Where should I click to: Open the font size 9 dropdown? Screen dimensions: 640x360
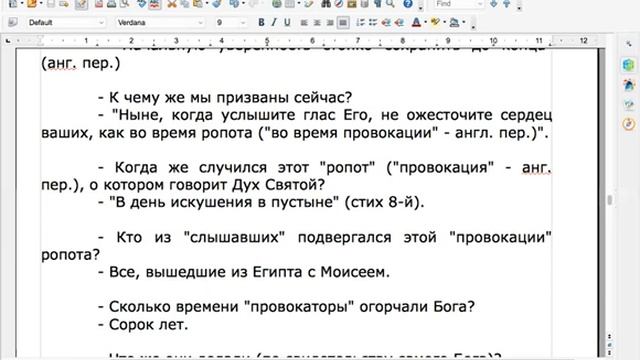pyautogui.click(x=243, y=23)
